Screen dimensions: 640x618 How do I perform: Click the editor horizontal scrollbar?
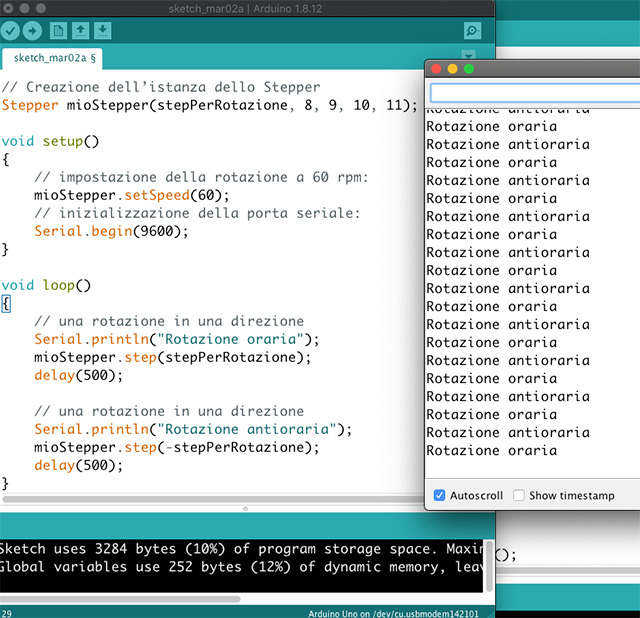[x=200, y=498]
